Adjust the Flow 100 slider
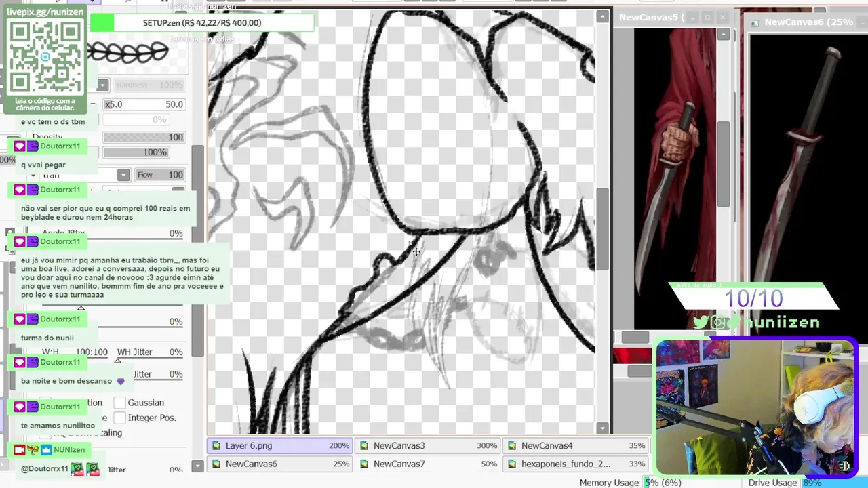 point(160,175)
